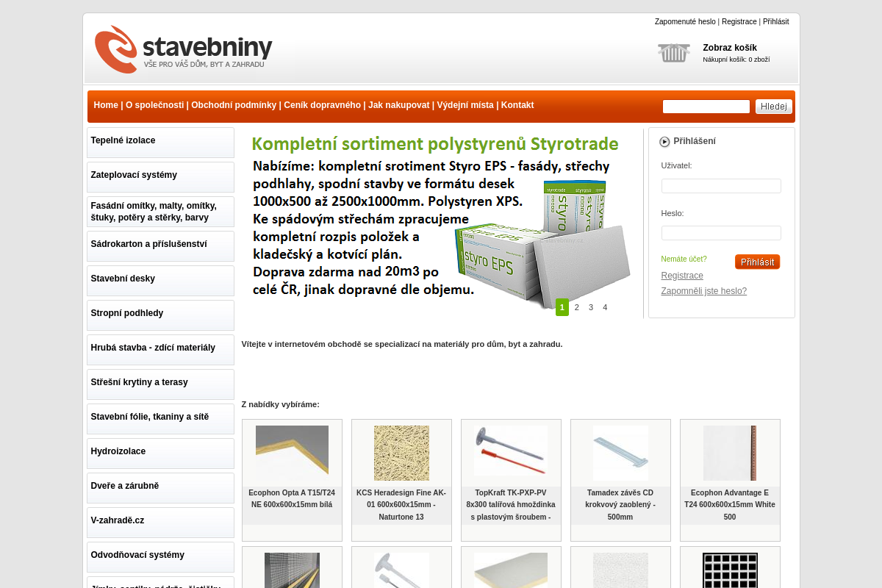Open Hrubá stavba - zdící materiály
Viewport: 882px width, 588px height.
tap(160, 350)
